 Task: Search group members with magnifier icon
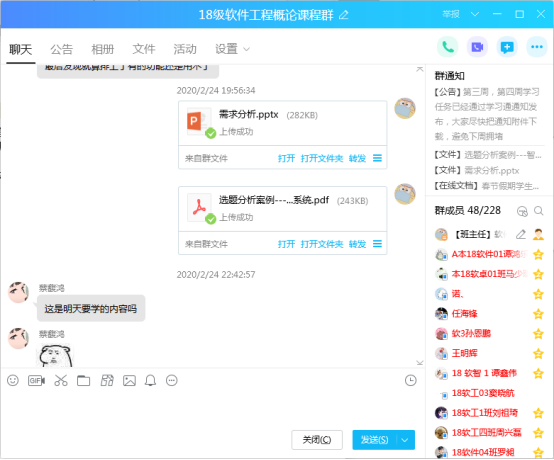pos(539,211)
